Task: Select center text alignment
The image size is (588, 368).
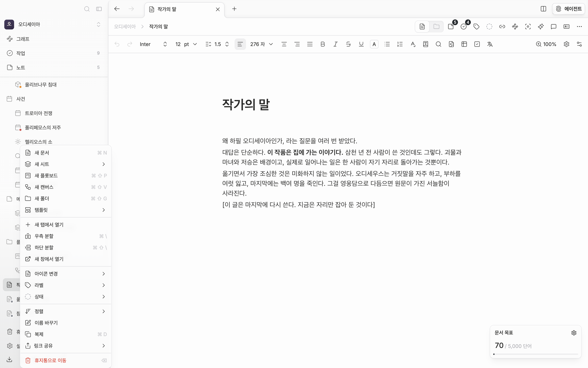Action: 284,44
